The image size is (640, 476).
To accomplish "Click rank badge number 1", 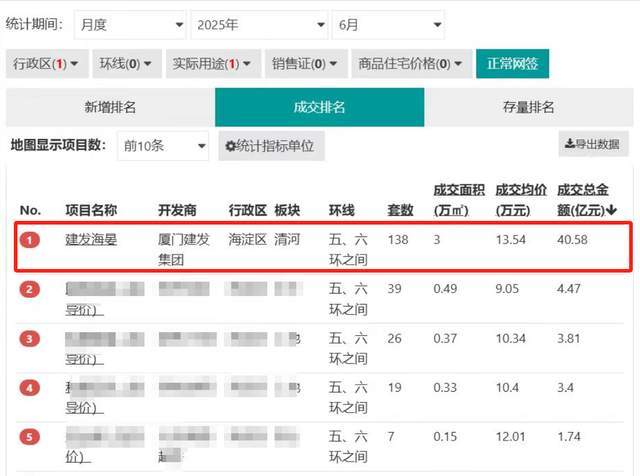I will tap(30, 240).
